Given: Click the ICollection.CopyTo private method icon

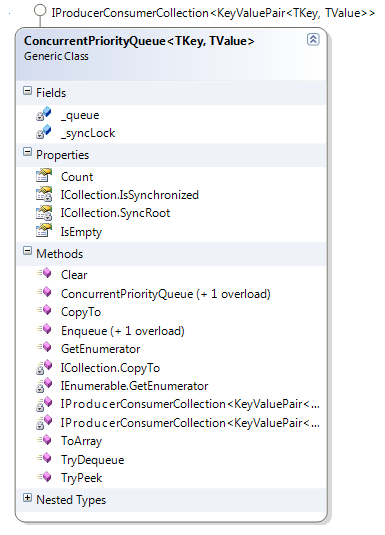Looking at the screenshot, I should coord(44,367).
